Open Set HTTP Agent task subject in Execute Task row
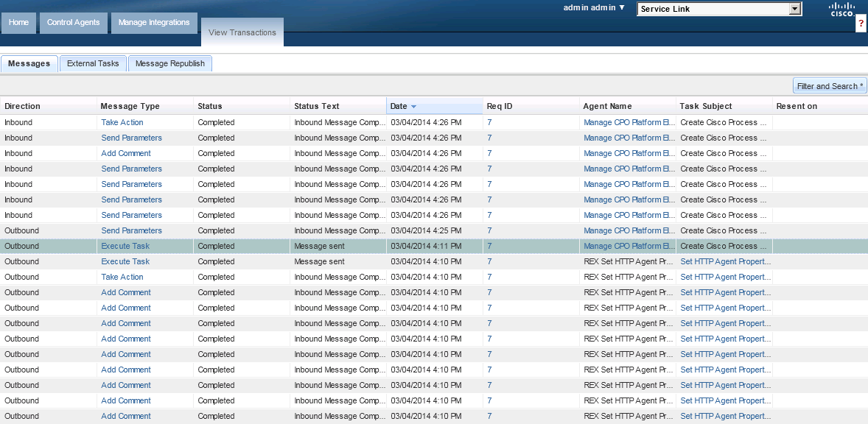The width and height of the screenshot is (868, 424). (726, 261)
